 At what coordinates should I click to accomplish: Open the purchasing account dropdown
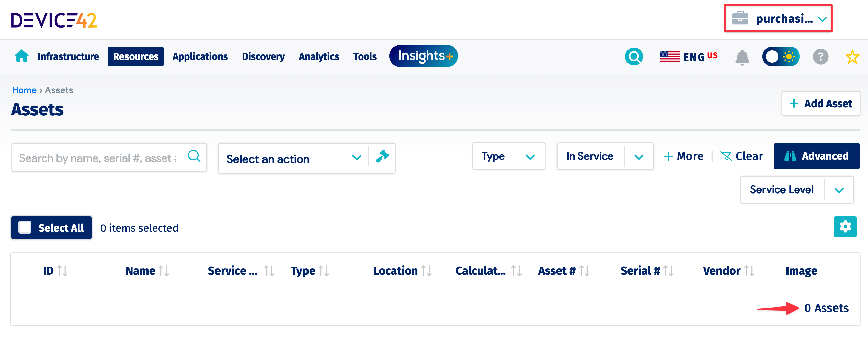pos(778,19)
